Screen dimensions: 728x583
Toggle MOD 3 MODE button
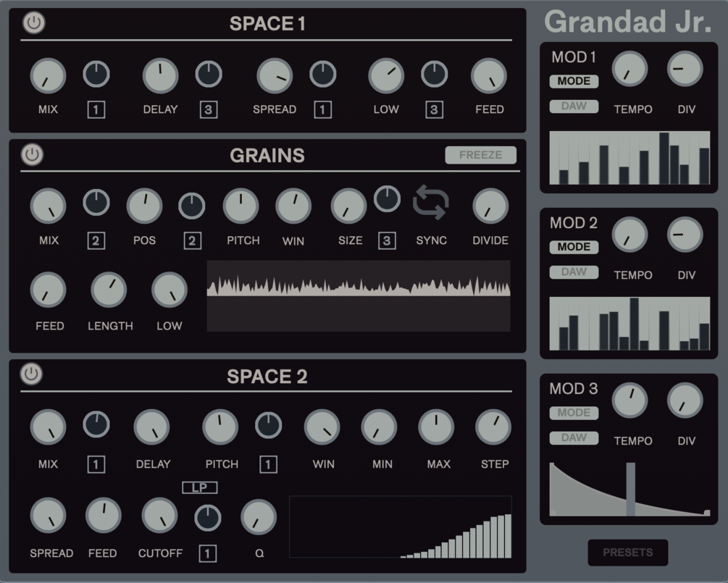tap(574, 413)
